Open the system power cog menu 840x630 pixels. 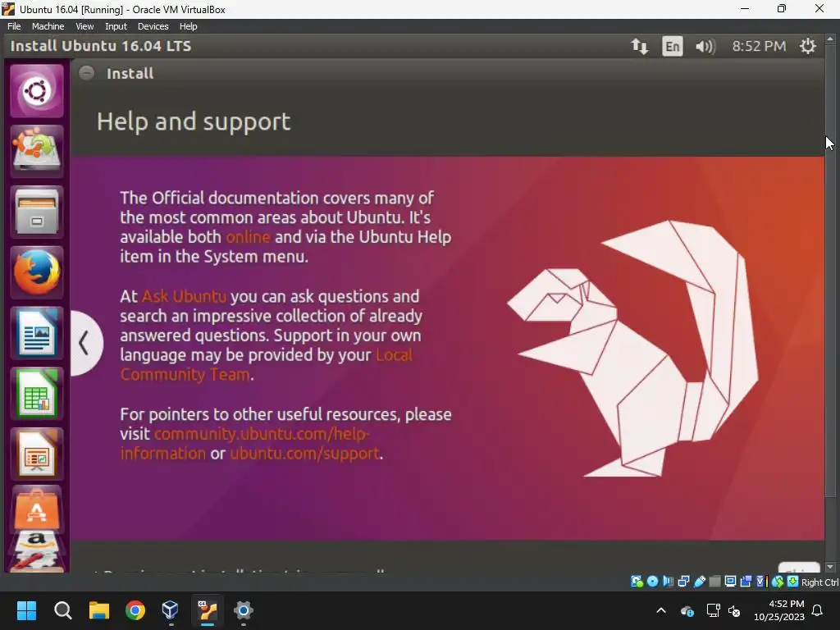(807, 46)
